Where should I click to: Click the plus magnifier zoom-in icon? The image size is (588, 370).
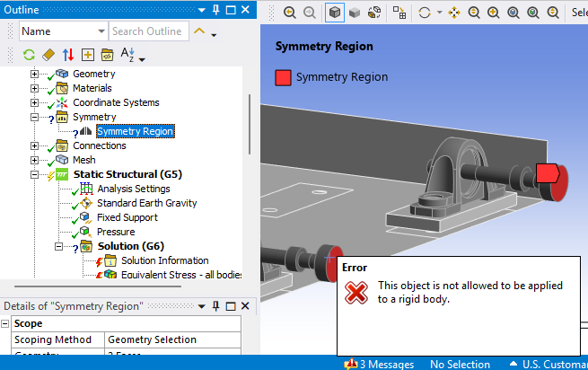click(494, 13)
